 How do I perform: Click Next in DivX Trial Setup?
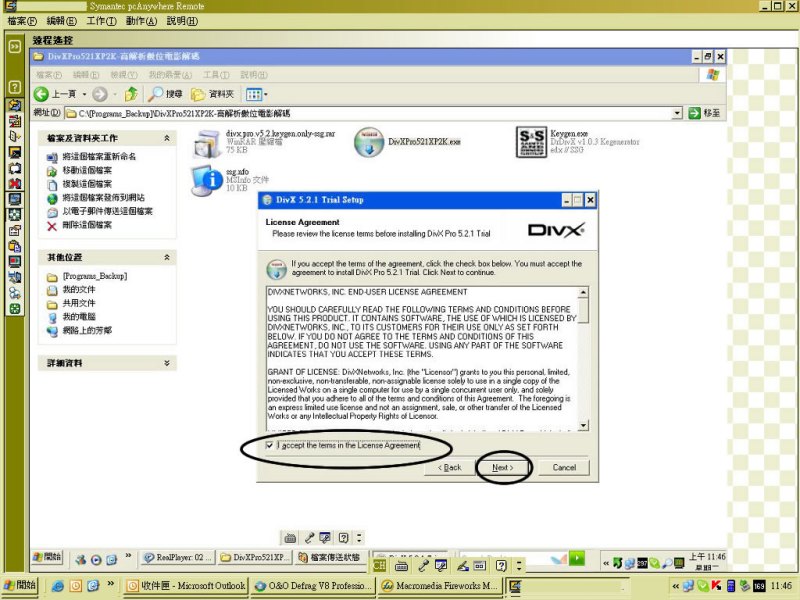503,467
